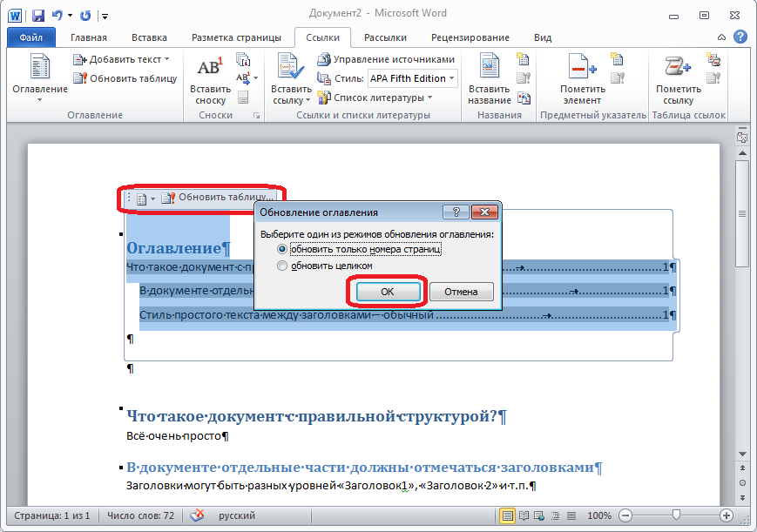The width and height of the screenshot is (757, 532).
Task: Open the File tab
Action: click(x=30, y=37)
